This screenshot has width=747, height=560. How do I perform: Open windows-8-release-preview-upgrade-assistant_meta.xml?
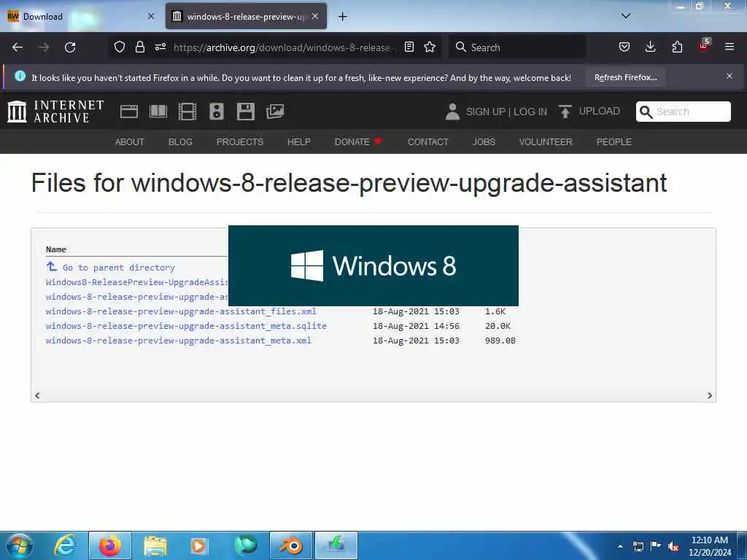(x=179, y=341)
